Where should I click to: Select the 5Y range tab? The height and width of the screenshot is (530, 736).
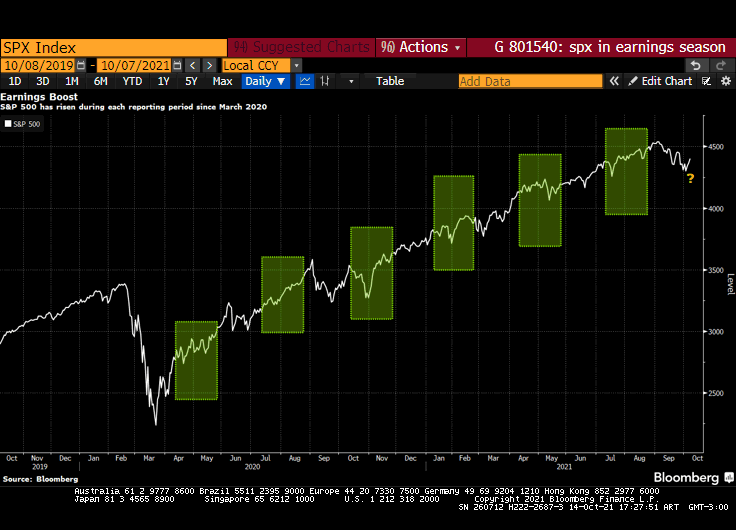[191, 81]
